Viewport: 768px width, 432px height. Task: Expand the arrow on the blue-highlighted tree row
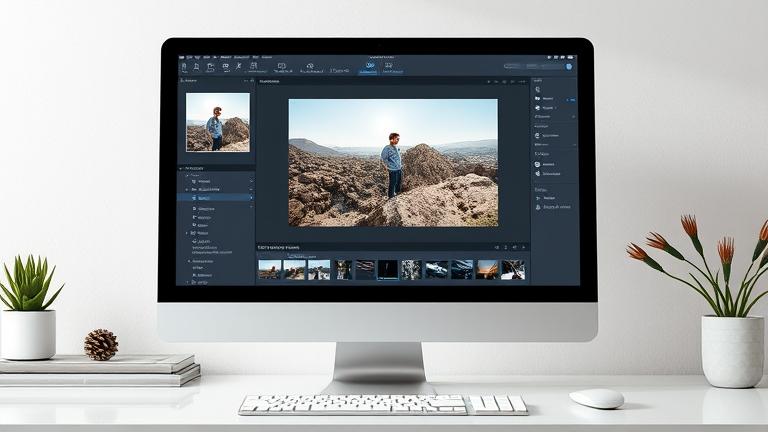[x=251, y=198]
